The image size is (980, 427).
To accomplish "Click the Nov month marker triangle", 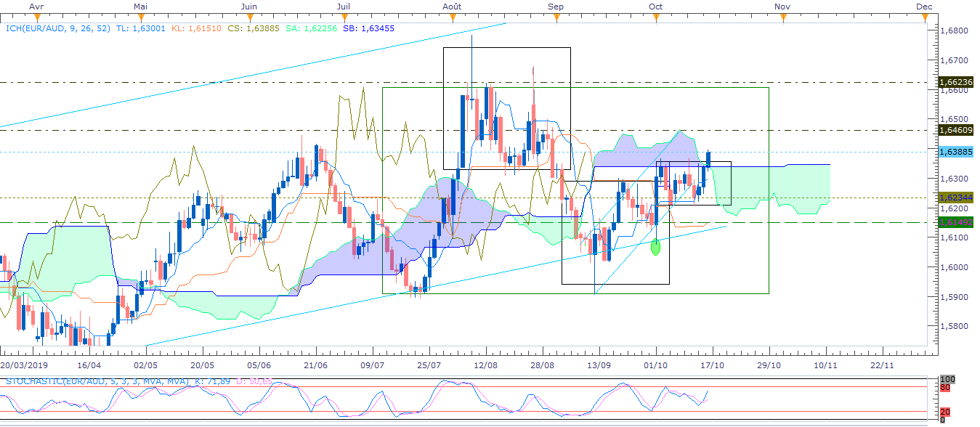I will point(782,17).
